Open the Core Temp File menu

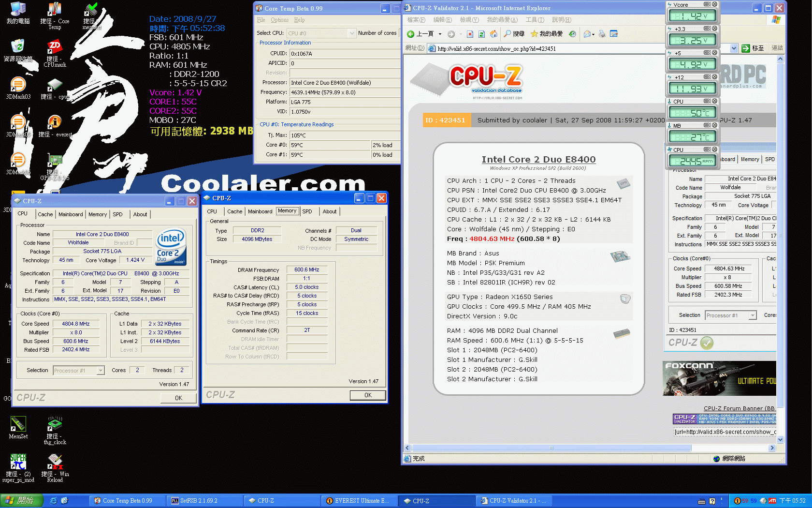coord(261,20)
